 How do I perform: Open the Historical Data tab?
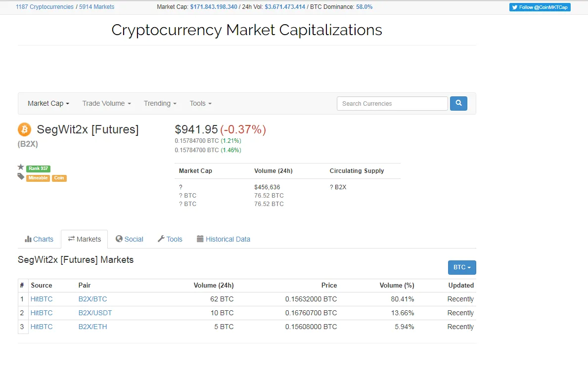[224, 239]
